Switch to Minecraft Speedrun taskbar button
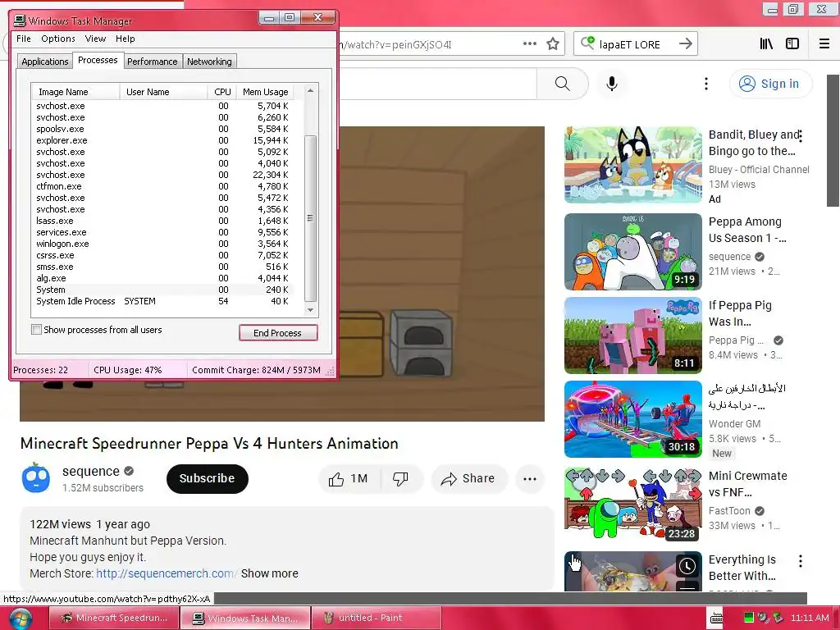Viewport: 840px width, 630px height. (113, 618)
